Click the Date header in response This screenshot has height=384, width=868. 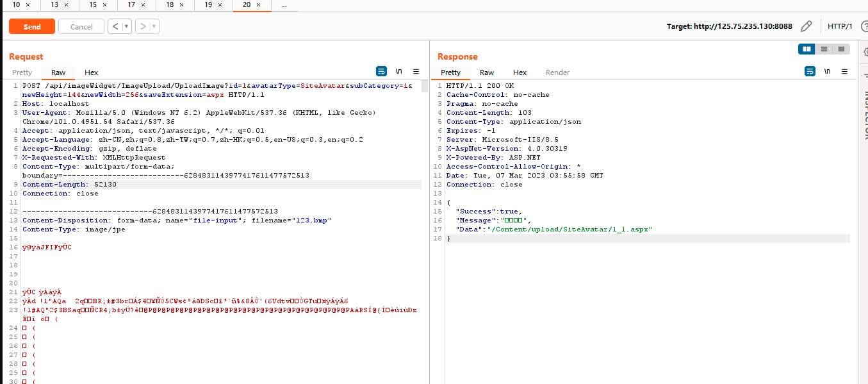[525, 176]
